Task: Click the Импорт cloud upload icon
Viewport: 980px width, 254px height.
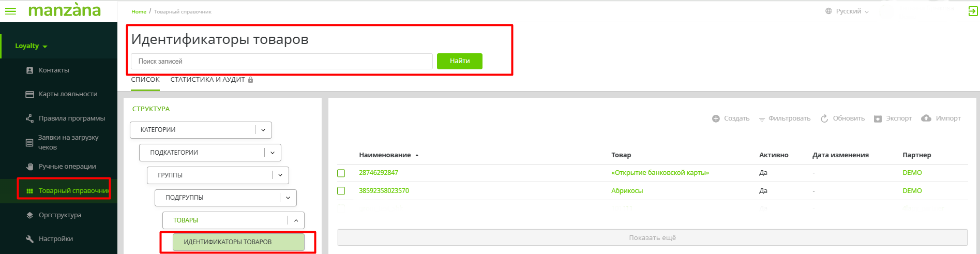Action: [926, 118]
